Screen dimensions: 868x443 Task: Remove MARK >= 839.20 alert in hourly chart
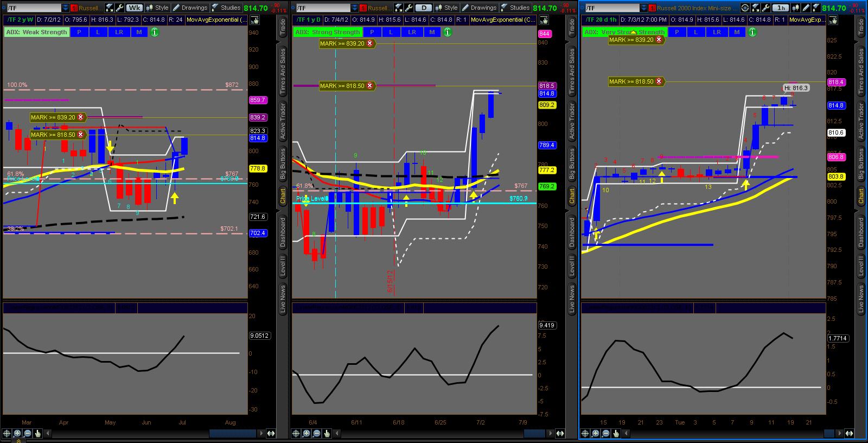tap(659, 40)
